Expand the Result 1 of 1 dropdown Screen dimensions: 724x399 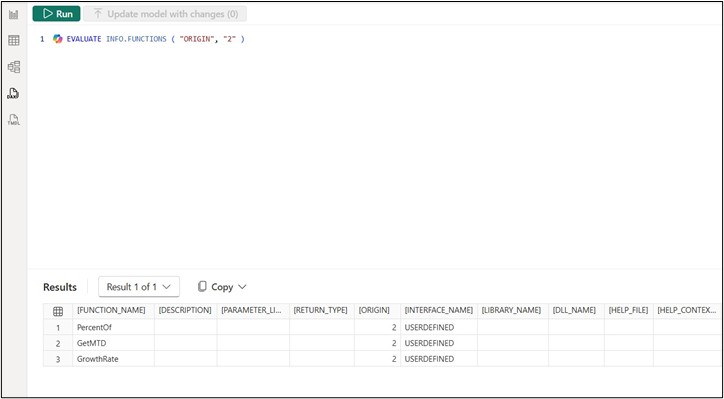139,287
